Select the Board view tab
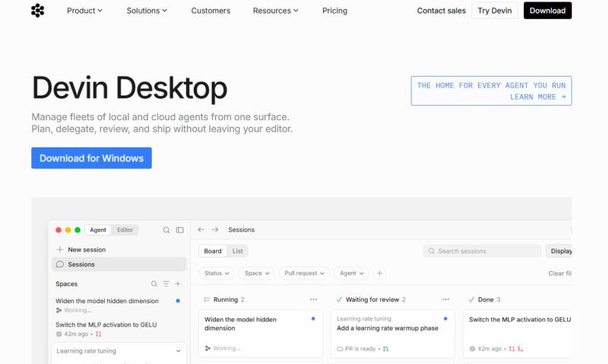The height and width of the screenshot is (364, 608). pyautogui.click(x=213, y=252)
